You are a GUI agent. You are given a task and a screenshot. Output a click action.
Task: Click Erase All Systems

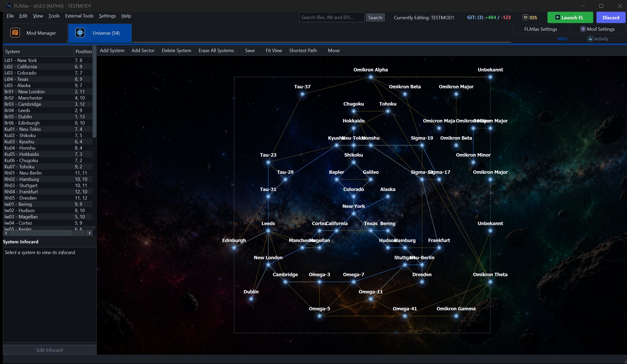(216, 51)
